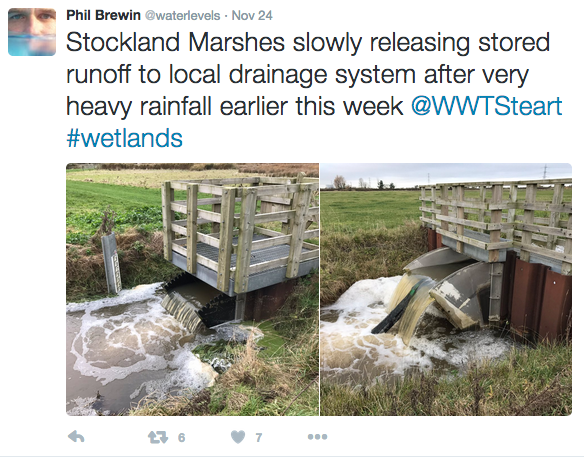Viewport: 584px width, 457px height.
Task: Retweet this post via retweet icon
Action: [158, 437]
